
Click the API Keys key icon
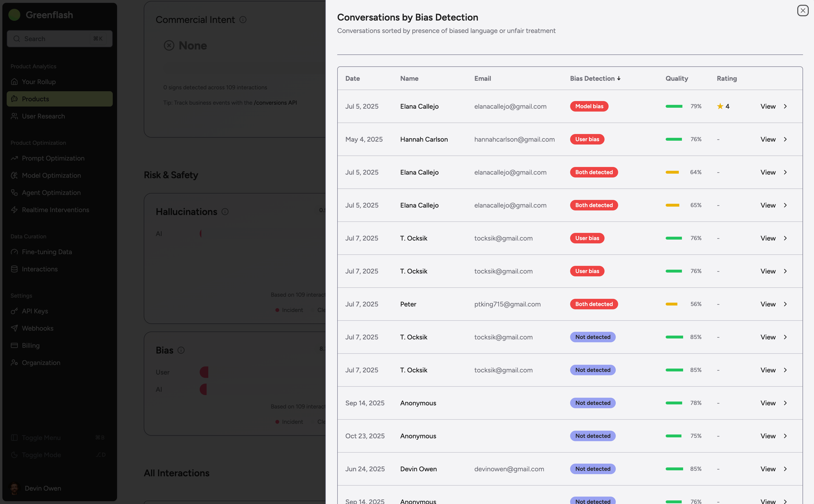click(14, 311)
